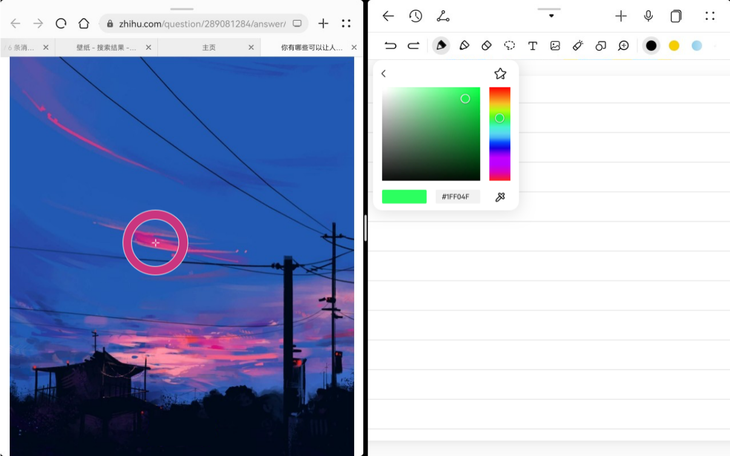Select the lasso selection tool
Image resolution: width=730 pixels, height=456 pixels.
509,45
